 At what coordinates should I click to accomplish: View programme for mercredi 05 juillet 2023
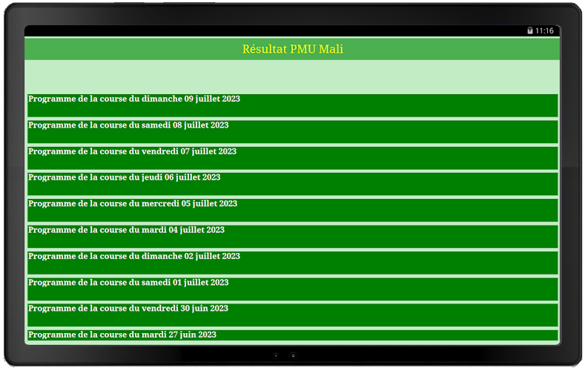tap(292, 210)
